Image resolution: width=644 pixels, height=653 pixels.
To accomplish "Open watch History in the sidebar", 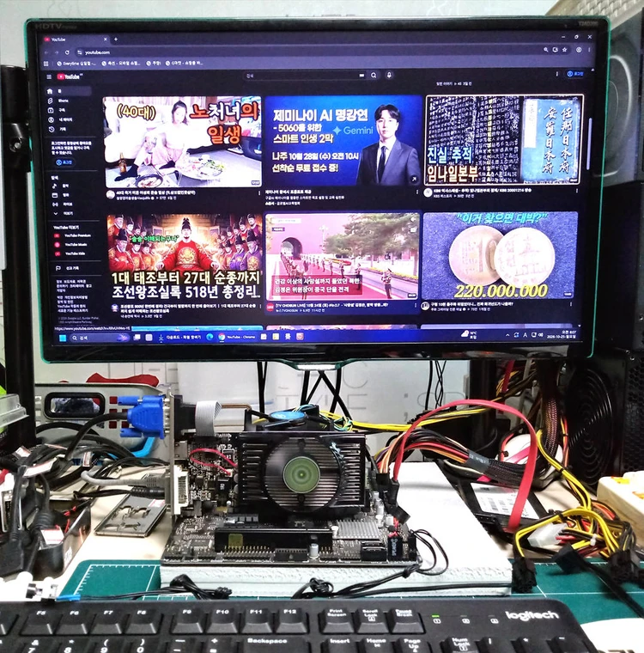I will click(x=57, y=130).
